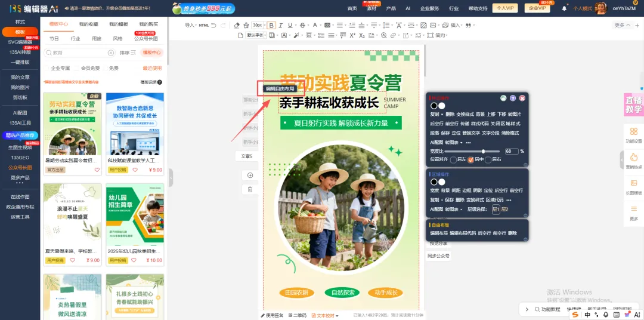The height and width of the screenshot is (320, 644).
Task: Select the eraser clear-format tool
Action: [x=237, y=26]
